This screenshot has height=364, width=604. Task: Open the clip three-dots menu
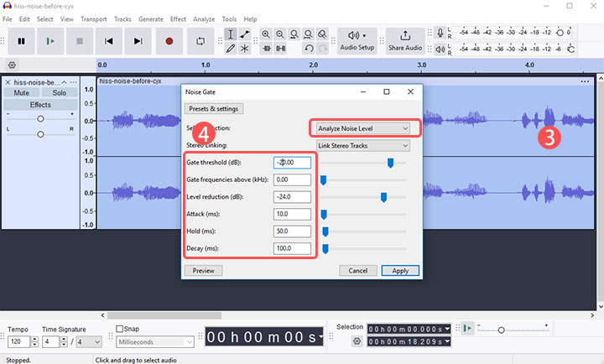coord(585,81)
